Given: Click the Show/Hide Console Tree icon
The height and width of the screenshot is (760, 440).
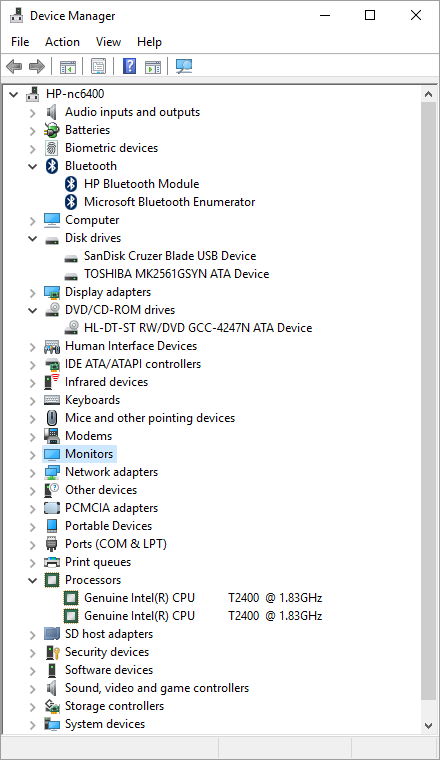Looking at the screenshot, I should (x=68, y=66).
